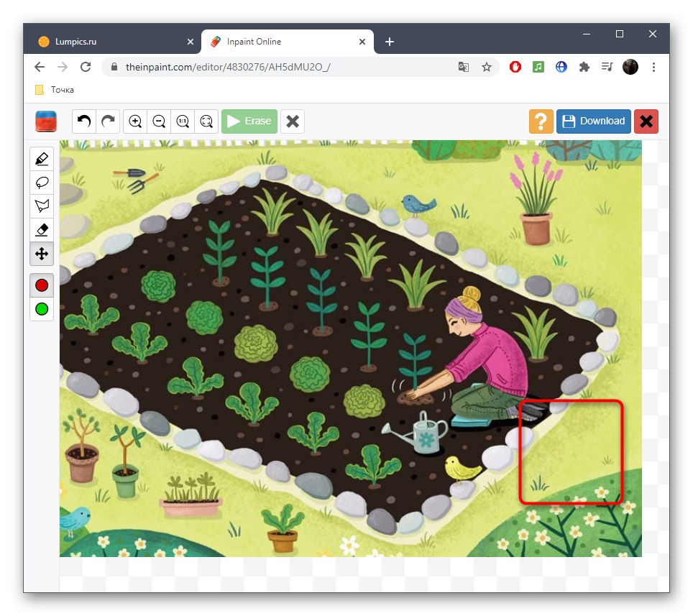
Task: Go forward in browser history
Action: click(63, 67)
